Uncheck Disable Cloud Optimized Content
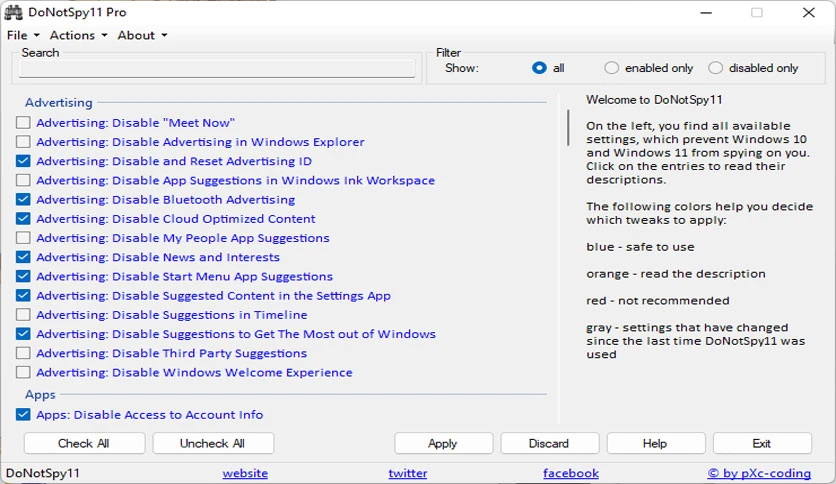 tap(23, 219)
